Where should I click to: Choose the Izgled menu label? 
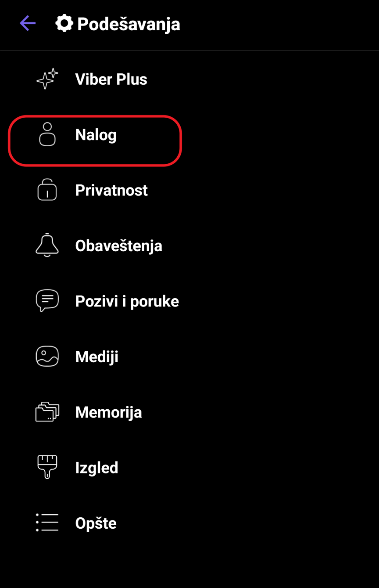pyautogui.click(x=97, y=468)
